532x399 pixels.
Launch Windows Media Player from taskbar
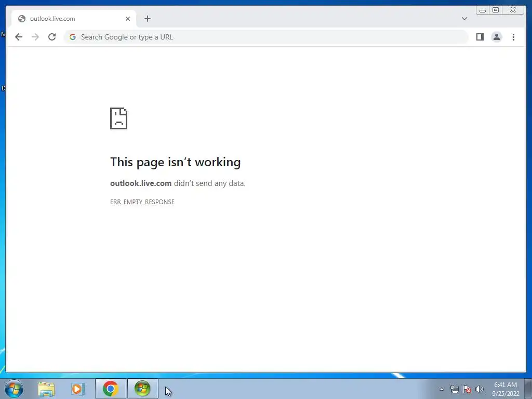78,389
